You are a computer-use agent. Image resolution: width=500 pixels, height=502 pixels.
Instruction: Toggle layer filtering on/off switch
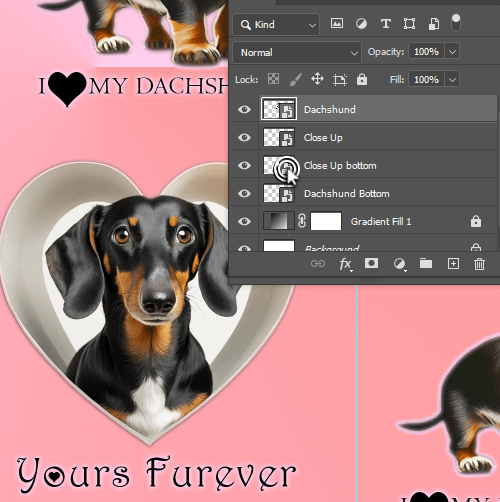tap(456, 23)
